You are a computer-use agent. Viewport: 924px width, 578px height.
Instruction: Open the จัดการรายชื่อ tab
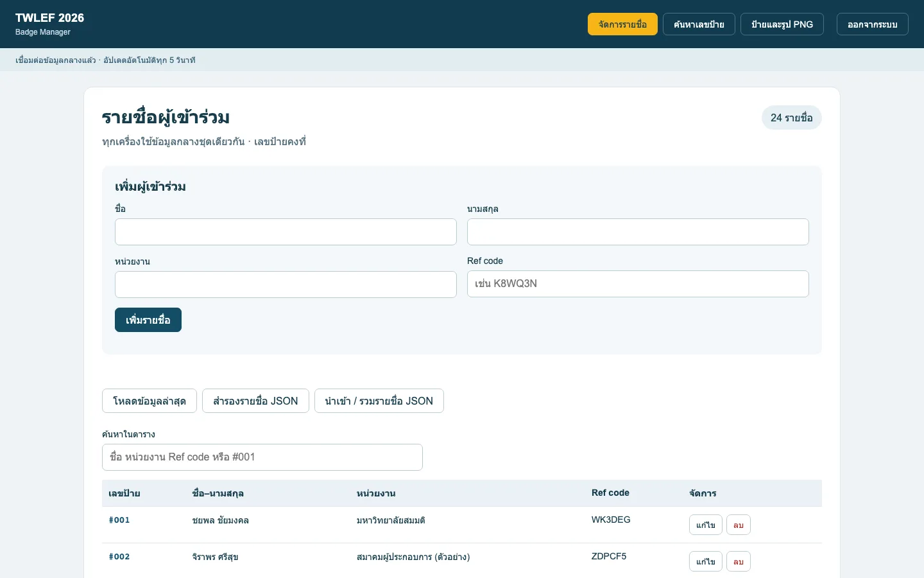point(622,24)
